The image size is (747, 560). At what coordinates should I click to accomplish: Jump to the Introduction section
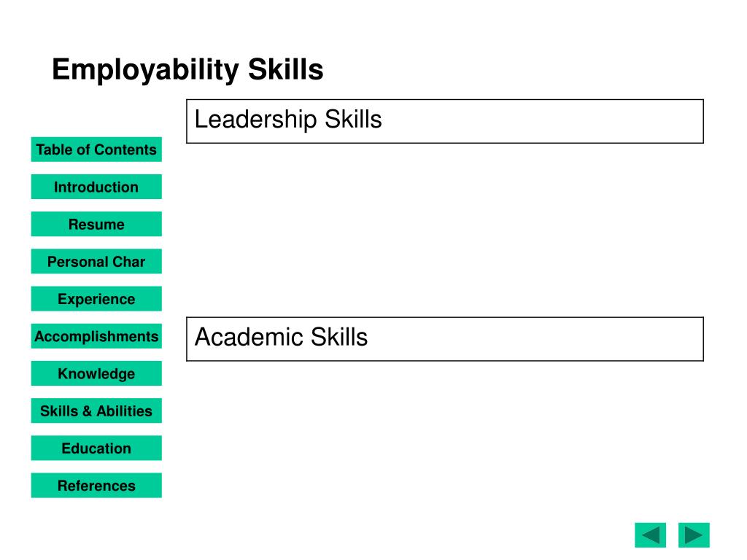point(96,187)
